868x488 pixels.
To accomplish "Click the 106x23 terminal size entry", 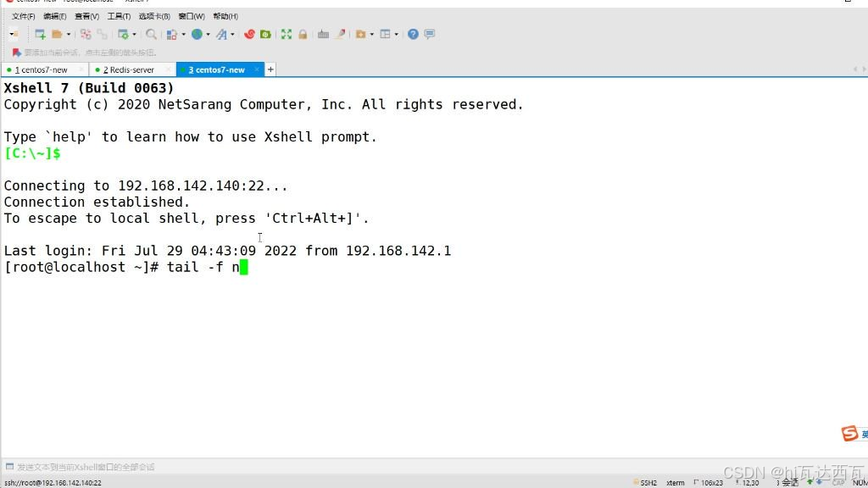I will click(709, 483).
